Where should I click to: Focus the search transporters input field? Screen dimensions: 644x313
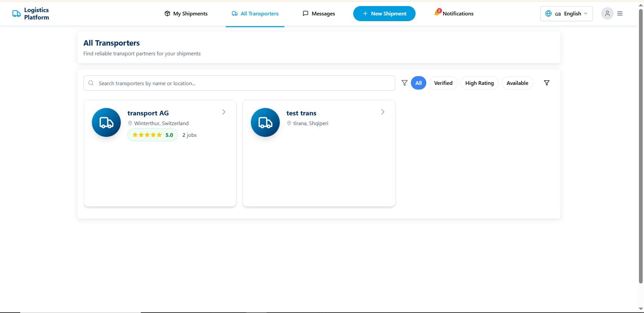tap(239, 83)
